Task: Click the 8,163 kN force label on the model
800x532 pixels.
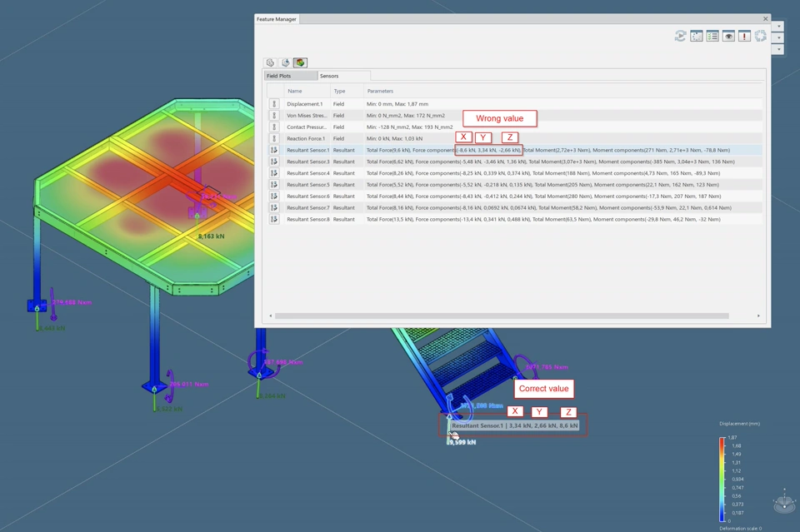Action: (211, 236)
